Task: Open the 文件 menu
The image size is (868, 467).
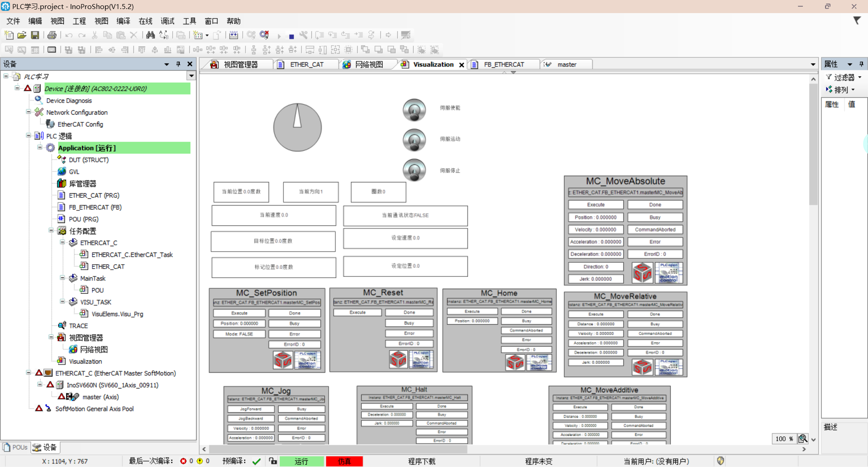Action: pyautogui.click(x=13, y=21)
